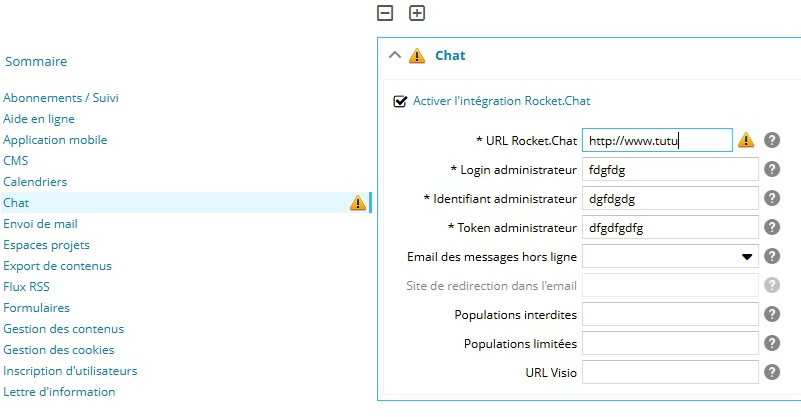Uncheck Activer l'intégration Rocket.Chat checkbox
The image size is (801, 417).
(400, 101)
